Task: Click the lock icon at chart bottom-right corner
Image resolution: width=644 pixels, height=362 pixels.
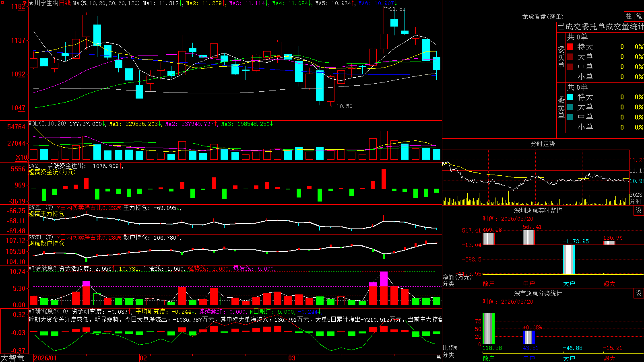Action: (438, 357)
